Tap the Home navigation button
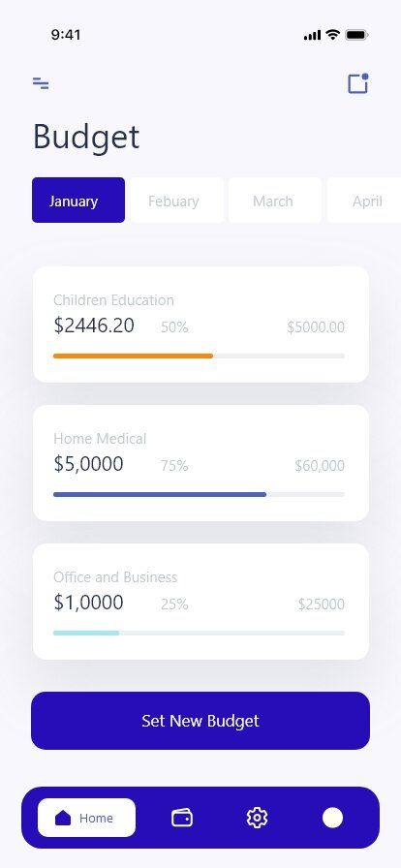 (86, 818)
